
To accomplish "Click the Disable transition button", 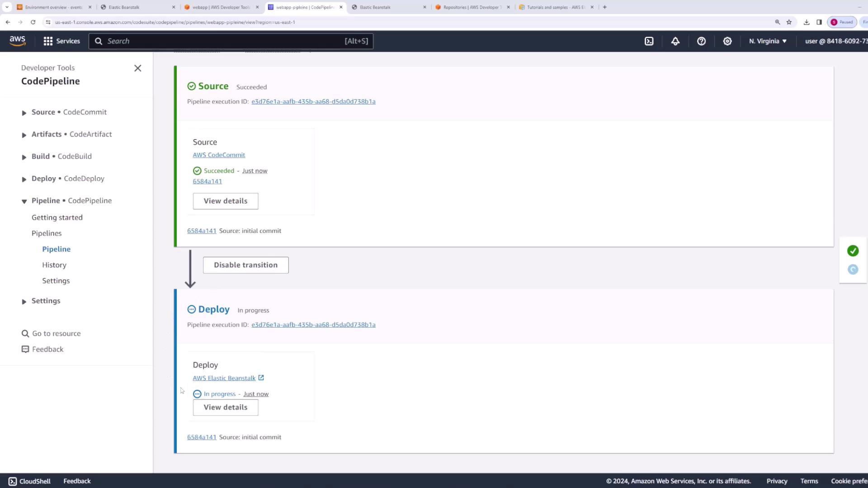I will pos(245,265).
